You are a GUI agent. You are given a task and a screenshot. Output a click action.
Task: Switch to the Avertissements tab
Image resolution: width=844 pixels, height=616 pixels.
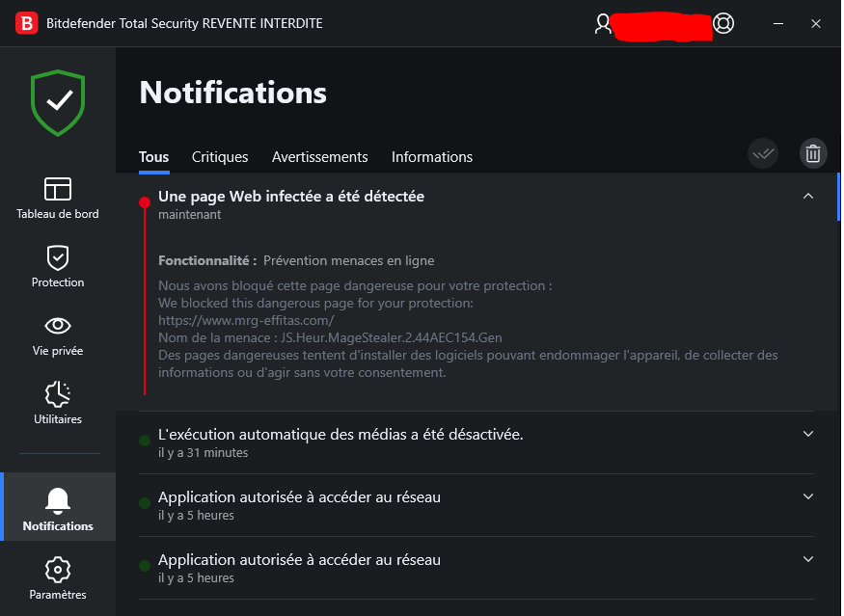[319, 157]
